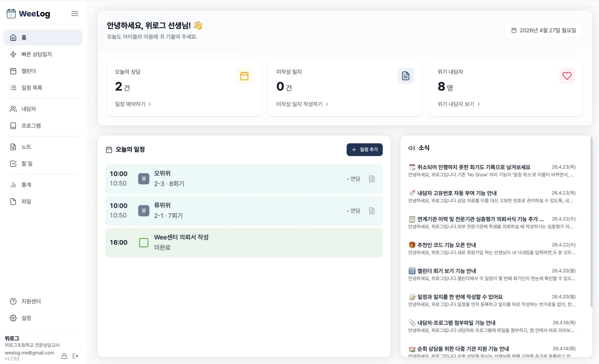Click the 소식 megaphone icon
Viewport: 599px width, 364px height.
point(412,148)
